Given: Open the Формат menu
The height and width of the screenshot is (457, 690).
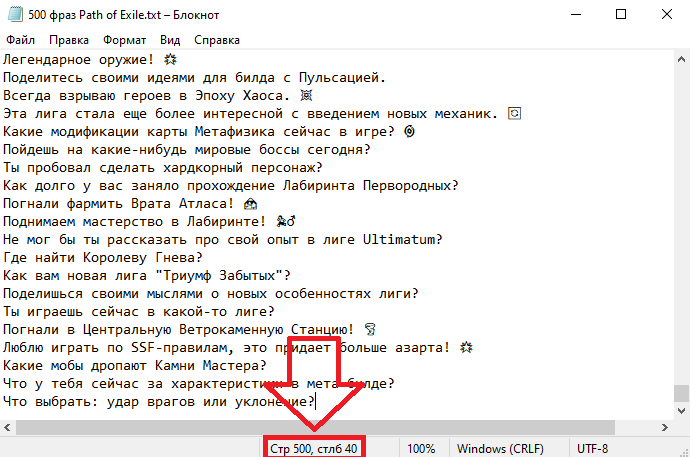Looking at the screenshot, I should pyautogui.click(x=125, y=40).
